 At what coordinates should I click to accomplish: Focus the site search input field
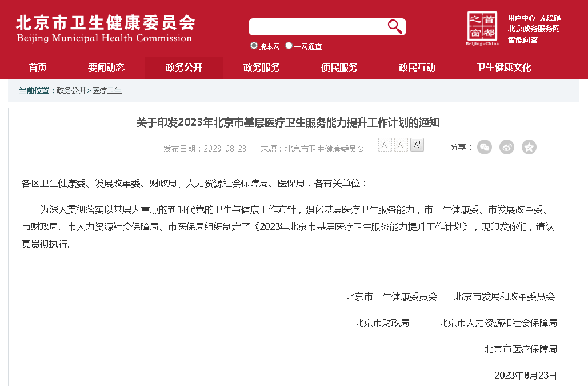(318, 27)
